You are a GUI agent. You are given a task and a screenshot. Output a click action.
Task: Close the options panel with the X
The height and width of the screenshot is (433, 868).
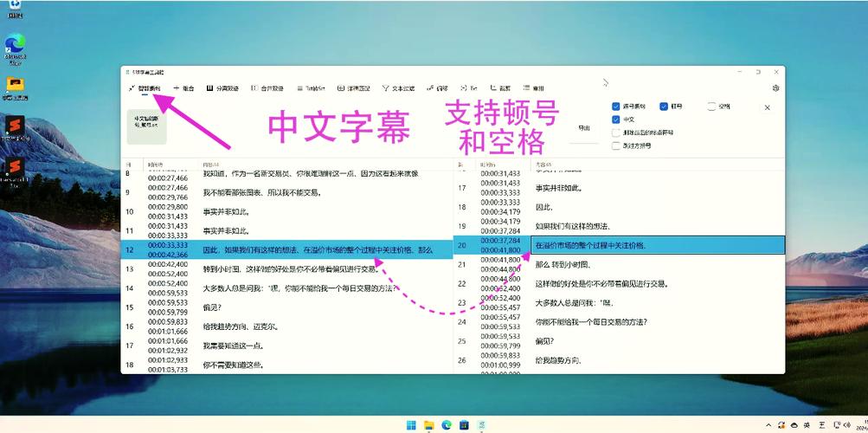[x=768, y=107]
